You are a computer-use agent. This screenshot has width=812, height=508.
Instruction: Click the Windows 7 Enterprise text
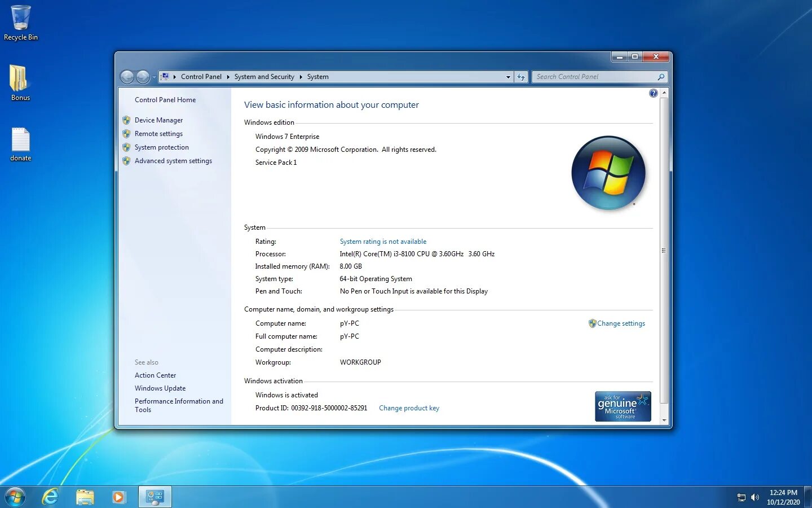click(287, 137)
